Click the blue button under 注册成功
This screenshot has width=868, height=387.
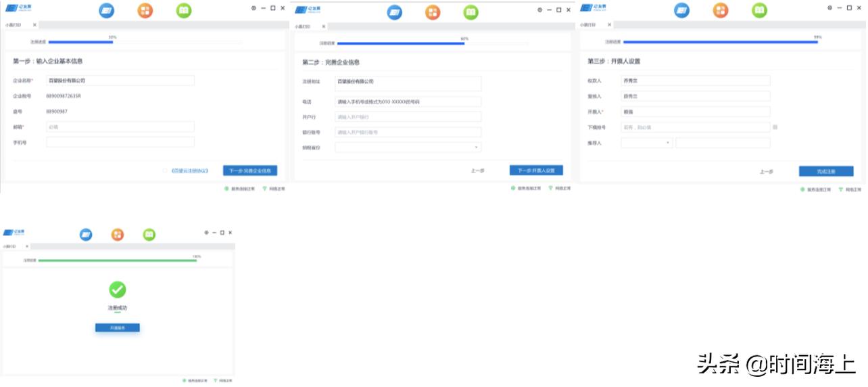tap(118, 327)
